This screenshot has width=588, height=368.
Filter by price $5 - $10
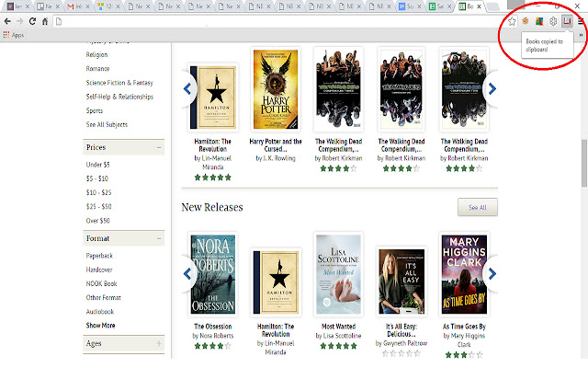coord(96,178)
